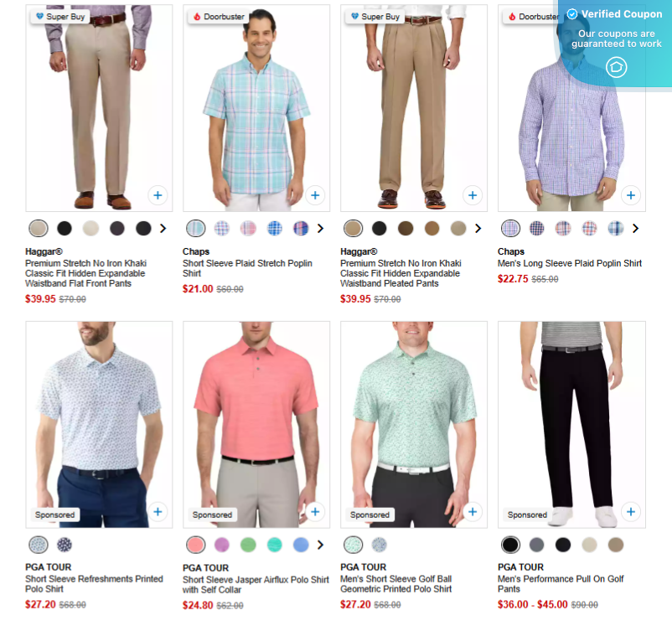Click plus icon on Chaps long sleeve shirt
672x626 pixels.
pyautogui.click(x=631, y=195)
